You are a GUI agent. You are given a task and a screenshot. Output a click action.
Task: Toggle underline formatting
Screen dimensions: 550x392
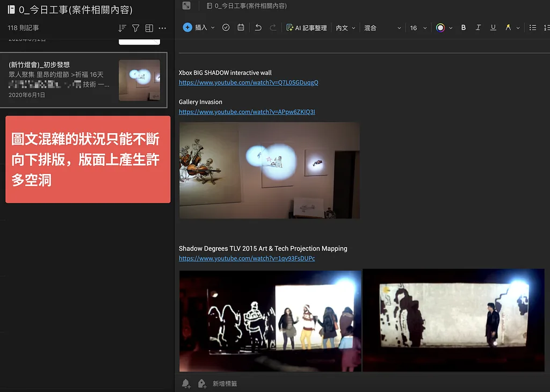click(x=493, y=27)
